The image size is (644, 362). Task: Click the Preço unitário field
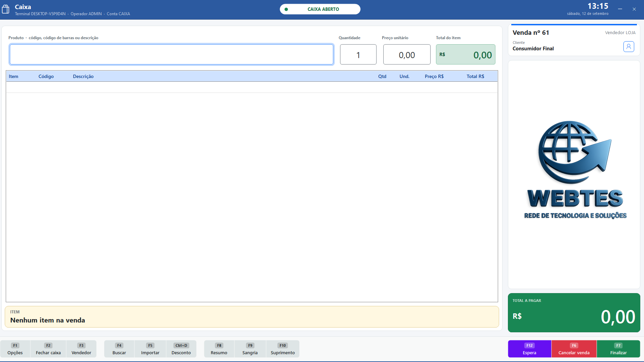coord(407,54)
